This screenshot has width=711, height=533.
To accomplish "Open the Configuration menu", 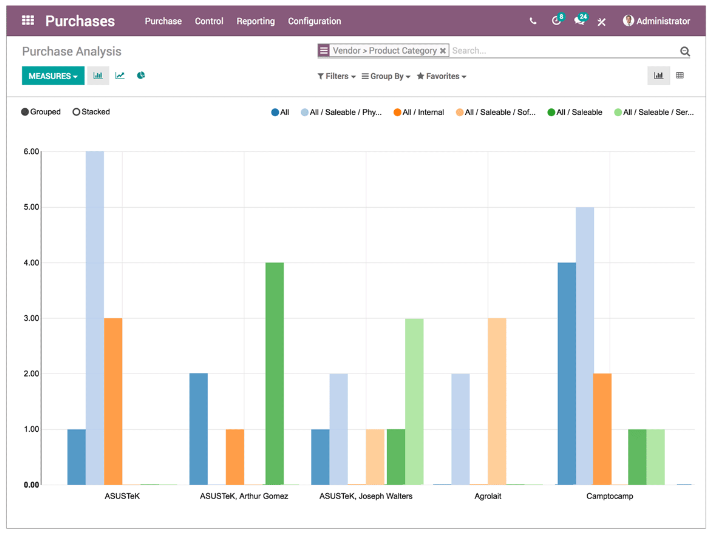I will [x=314, y=21].
